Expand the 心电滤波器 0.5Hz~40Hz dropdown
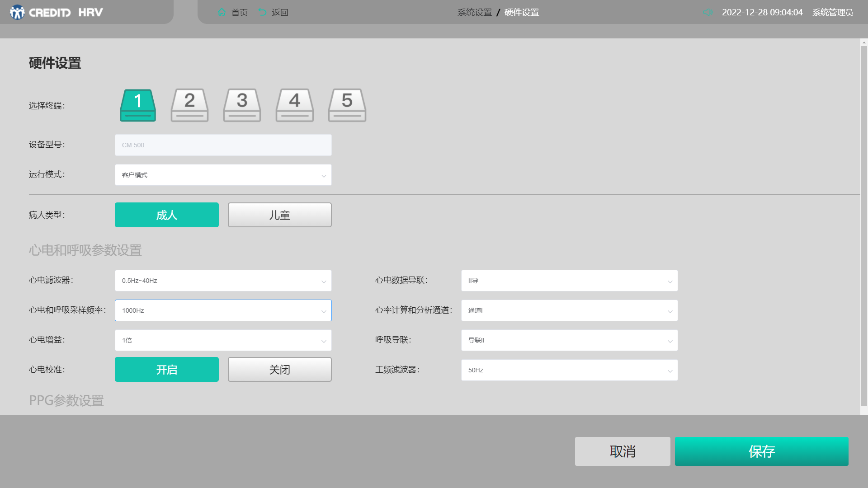Viewport: 868px width, 488px height. click(223, 281)
